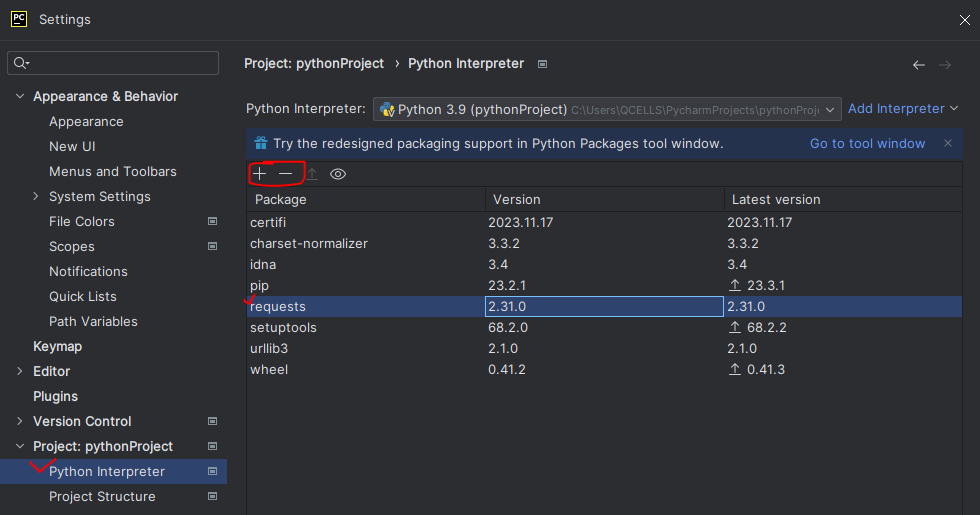The height and width of the screenshot is (515, 980).
Task: Click project-level icon next to Project Structure
Action: pyautogui.click(x=212, y=496)
